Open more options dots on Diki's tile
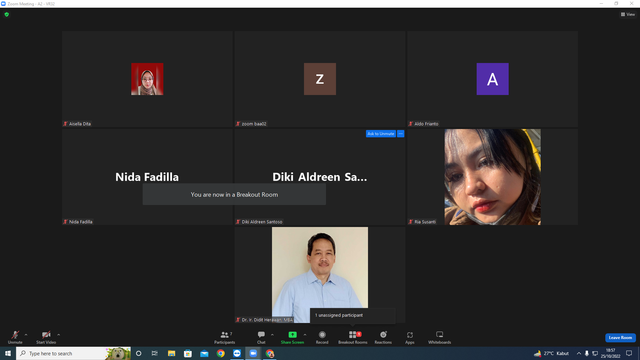This screenshot has height=360, width=640. click(x=400, y=134)
